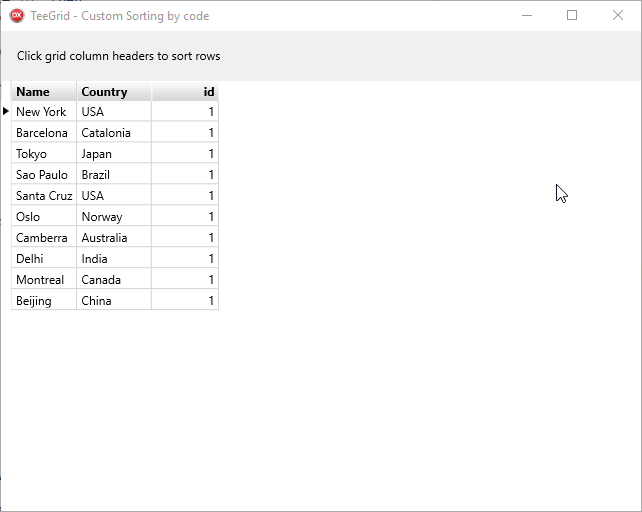
Task: Select the Camberra cell
Action: (44, 238)
